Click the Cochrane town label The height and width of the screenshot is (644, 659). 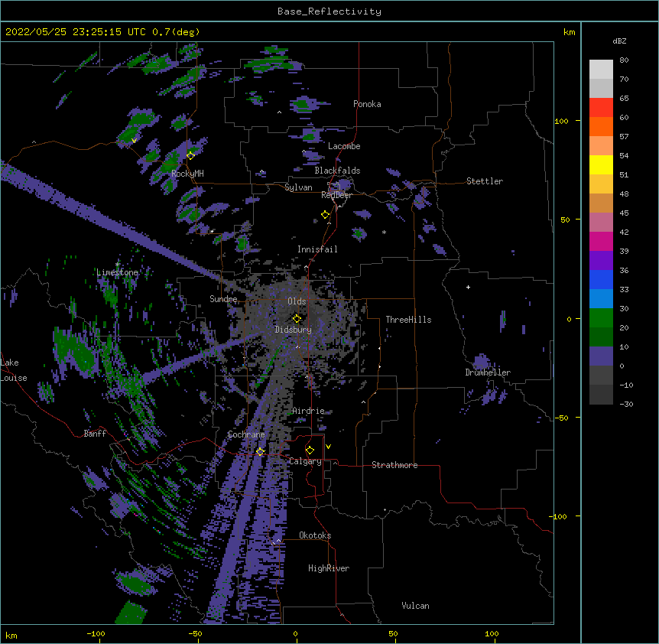click(246, 434)
